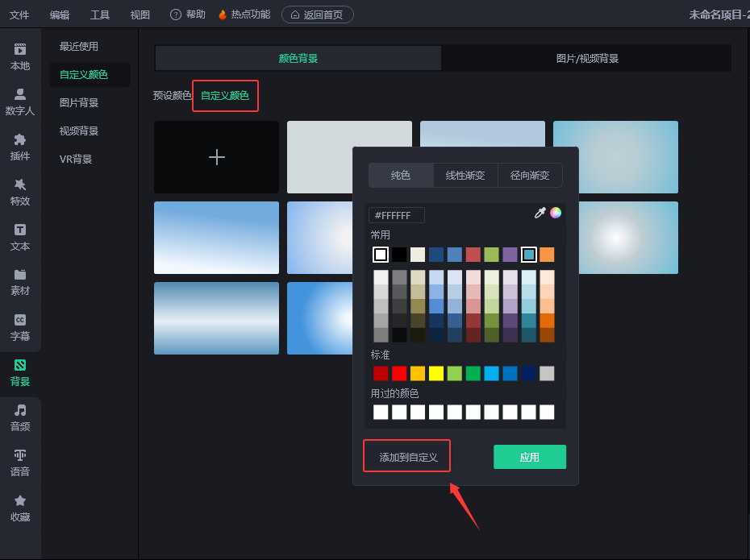Open the 插件 plugin panel
The width and height of the screenshot is (750, 560).
pyautogui.click(x=20, y=147)
